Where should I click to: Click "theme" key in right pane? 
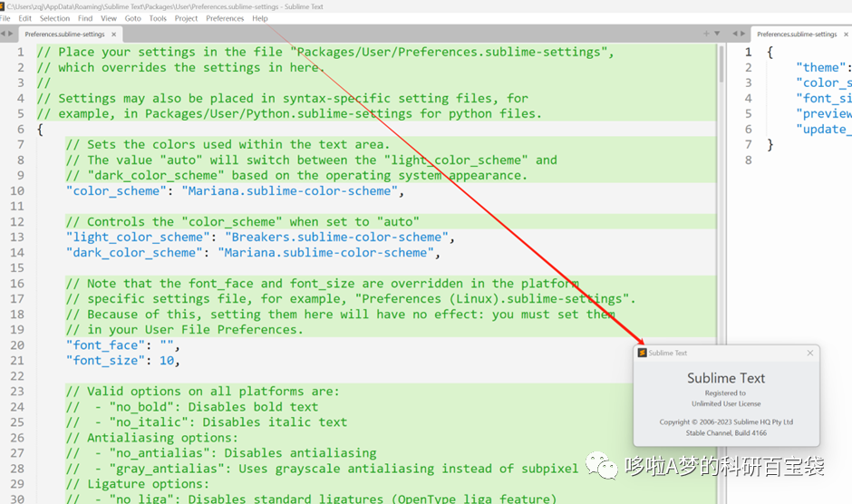820,67
